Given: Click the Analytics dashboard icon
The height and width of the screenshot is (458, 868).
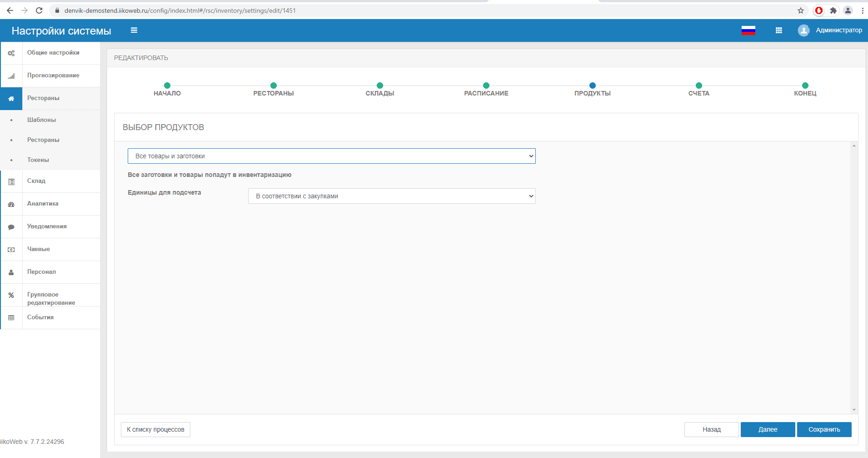Looking at the screenshot, I should point(11,204).
